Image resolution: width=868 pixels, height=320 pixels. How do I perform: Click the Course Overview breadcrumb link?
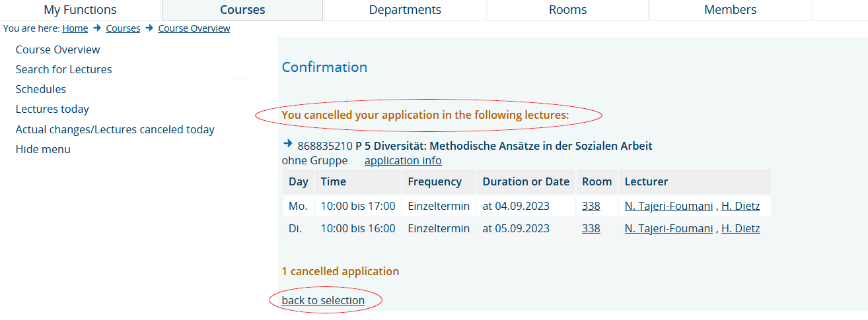pyautogui.click(x=194, y=28)
